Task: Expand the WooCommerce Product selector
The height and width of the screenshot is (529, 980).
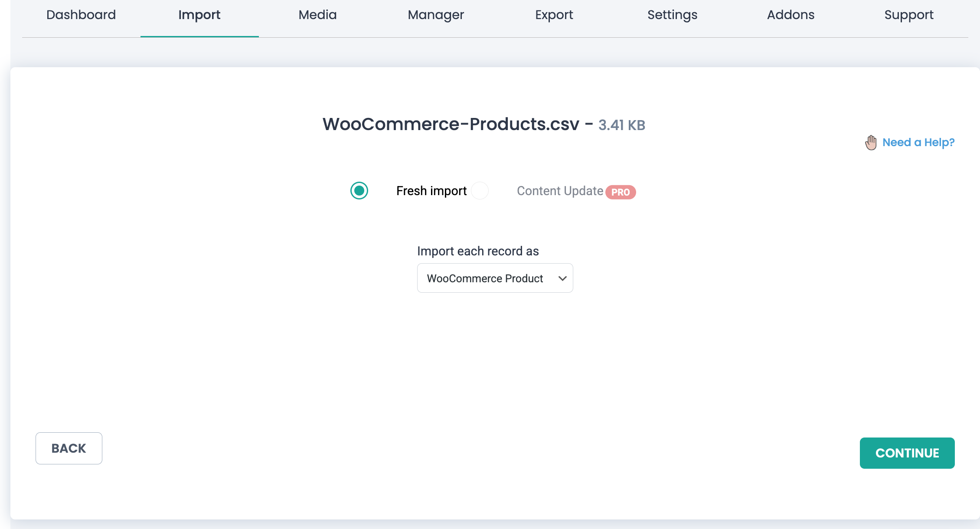Action: pyautogui.click(x=495, y=278)
